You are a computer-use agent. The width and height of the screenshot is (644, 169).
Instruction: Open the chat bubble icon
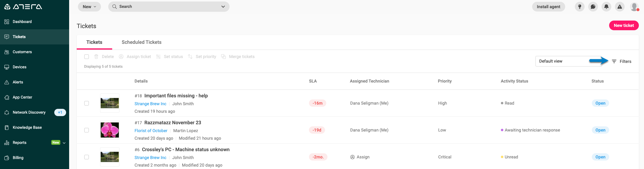tap(593, 7)
